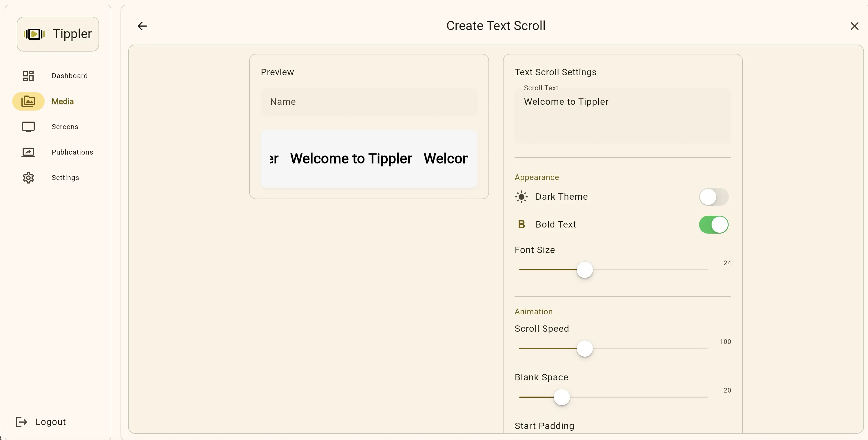Open Screens via its monitor icon

pos(28,126)
